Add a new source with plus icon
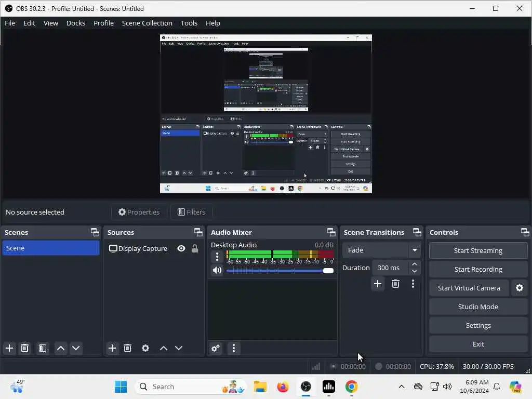Viewport: 532px width, 399px height. pyautogui.click(x=112, y=348)
